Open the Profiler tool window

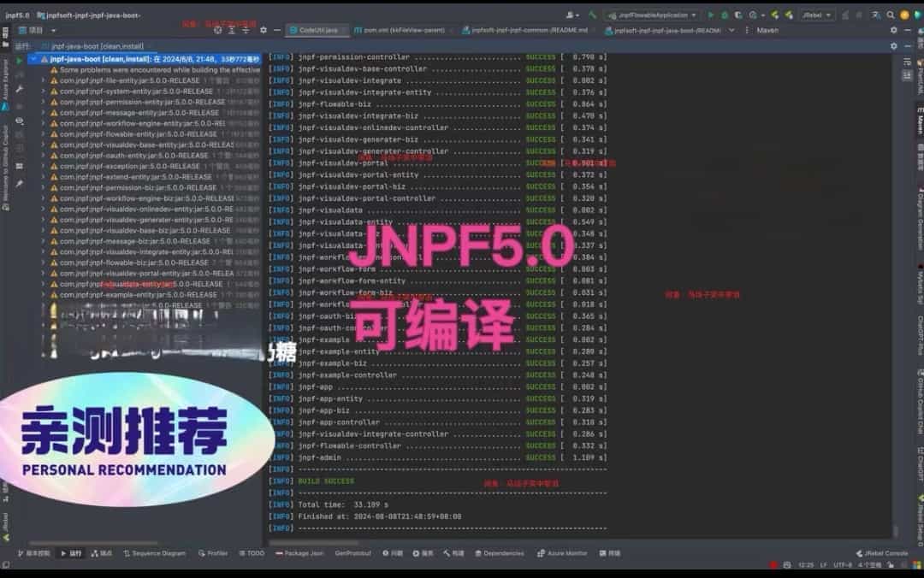[213, 553]
